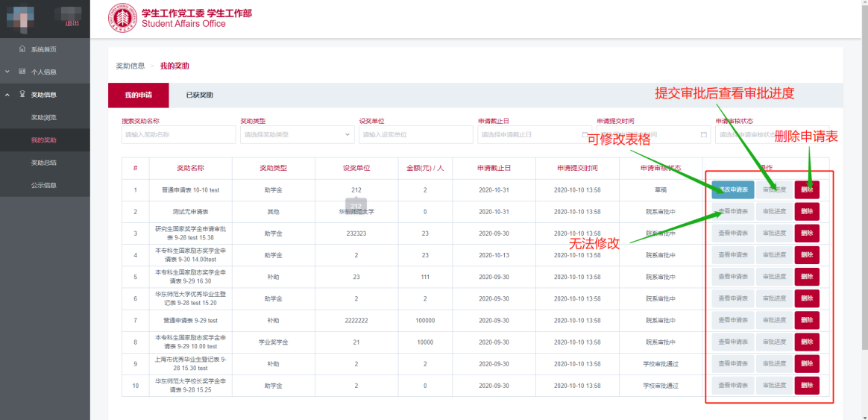
Task: Collapse the 奖助信息 sidebar chevron
Action: tap(7, 95)
